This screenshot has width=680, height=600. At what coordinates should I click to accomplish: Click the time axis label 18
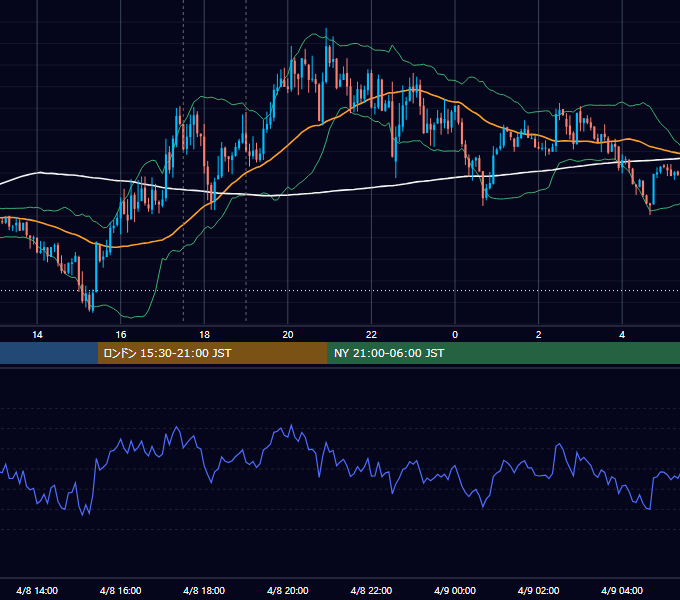204,335
